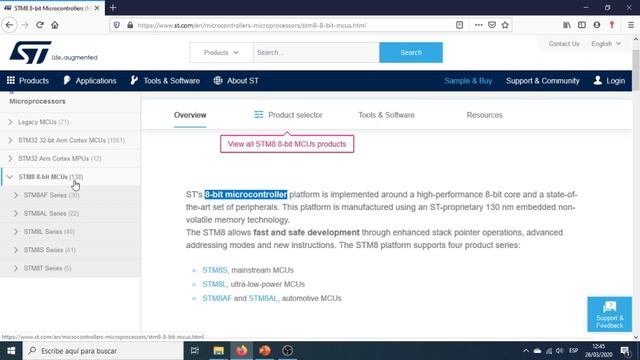Click the browser forward arrow
640x360 pixels.
(x=24, y=25)
